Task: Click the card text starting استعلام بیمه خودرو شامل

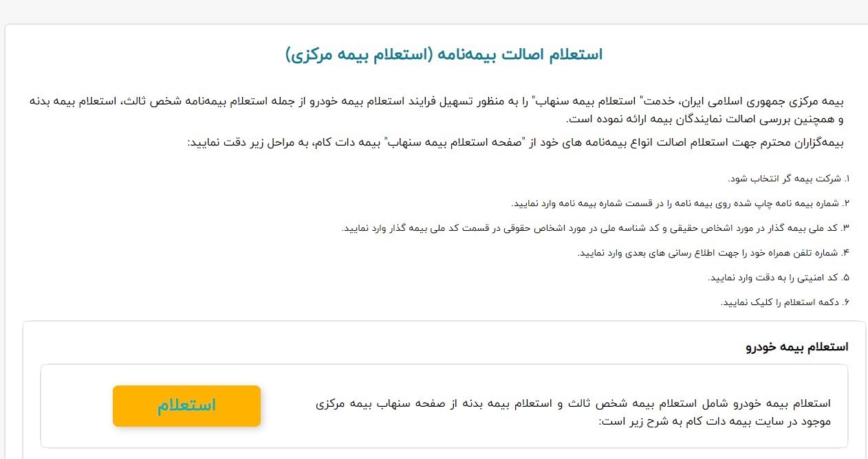Action: click(x=572, y=412)
